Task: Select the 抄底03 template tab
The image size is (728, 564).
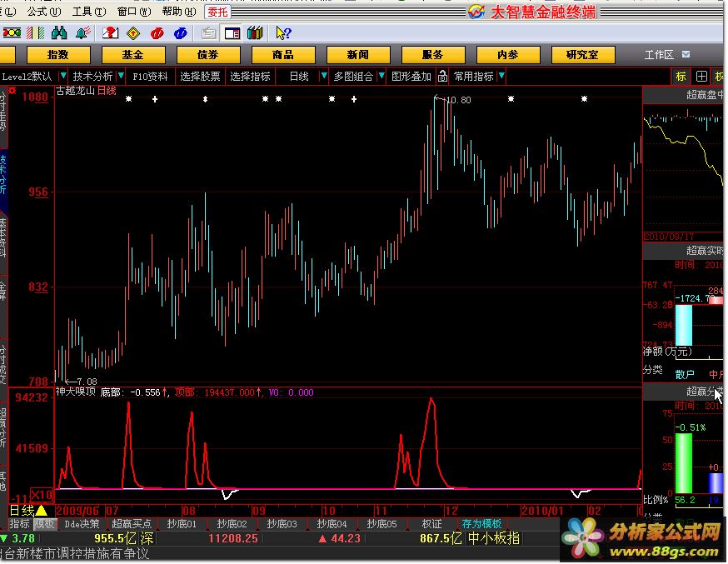Action: [x=282, y=524]
